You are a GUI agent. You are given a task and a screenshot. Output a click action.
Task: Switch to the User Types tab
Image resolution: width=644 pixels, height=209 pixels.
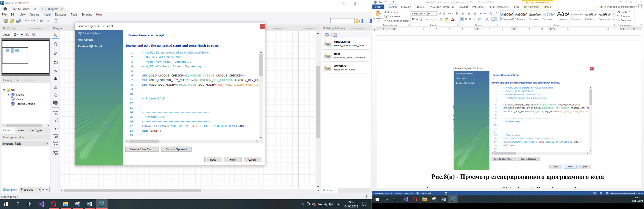[35, 130]
